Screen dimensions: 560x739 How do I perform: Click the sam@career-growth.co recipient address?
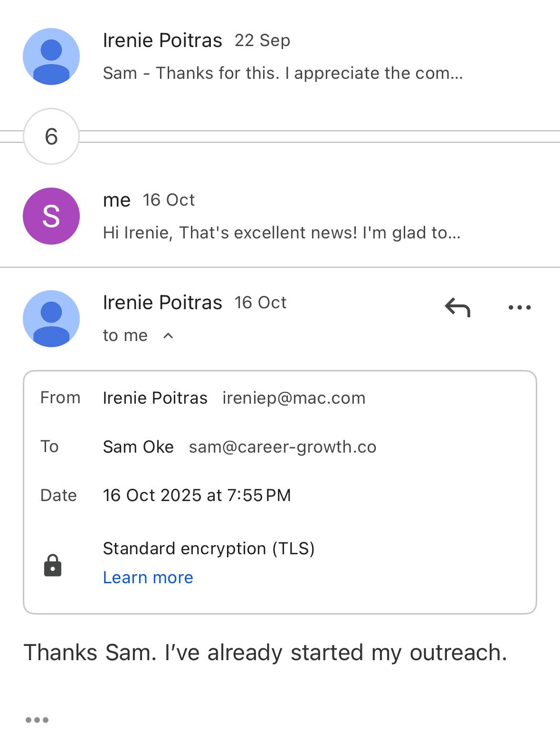[x=283, y=447]
